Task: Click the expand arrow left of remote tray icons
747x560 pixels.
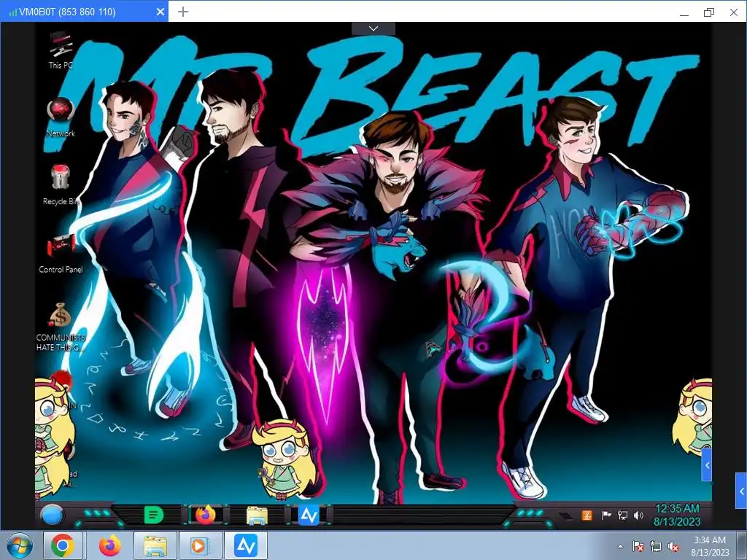Action: (565, 516)
